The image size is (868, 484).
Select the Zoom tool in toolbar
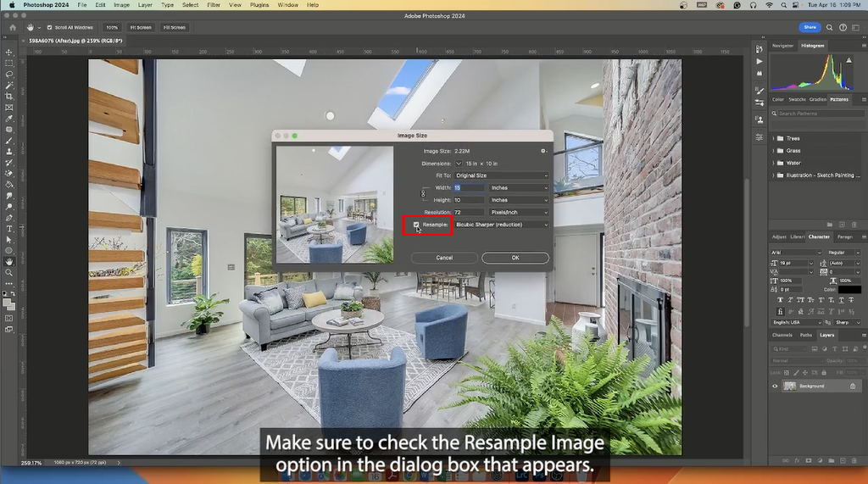pyautogui.click(x=8, y=272)
